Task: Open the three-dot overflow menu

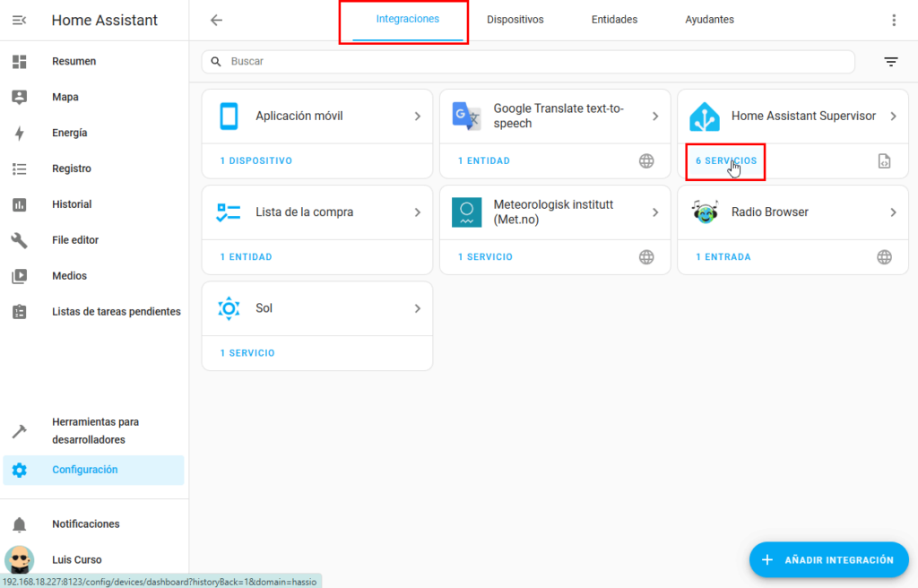Action: pos(893,20)
